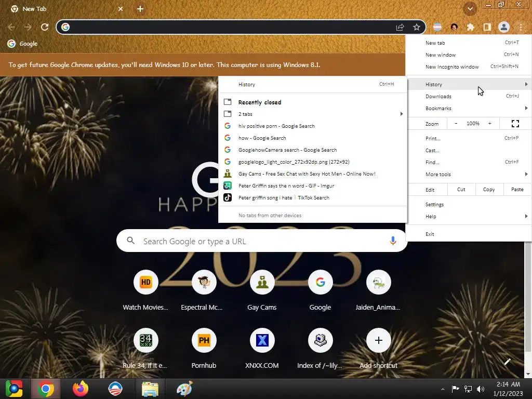Toggle fullscreen mode icon
The image size is (532, 399).
pyautogui.click(x=515, y=124)
